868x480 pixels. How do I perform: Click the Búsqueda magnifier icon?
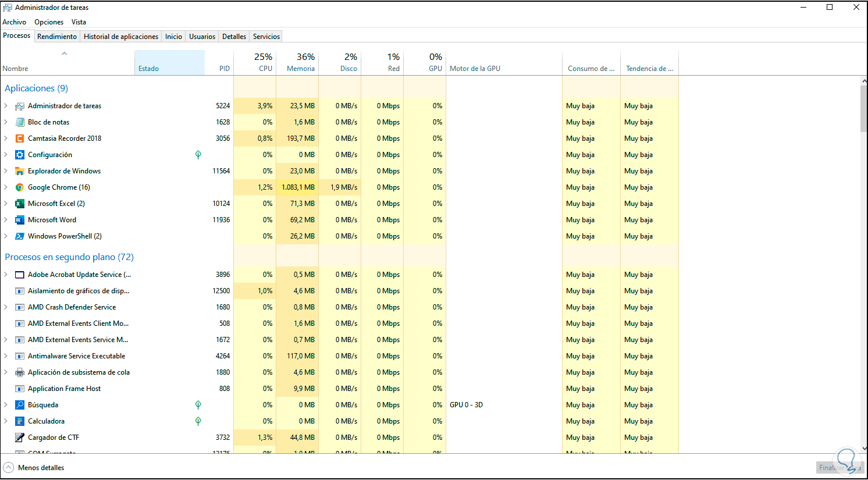20,405
